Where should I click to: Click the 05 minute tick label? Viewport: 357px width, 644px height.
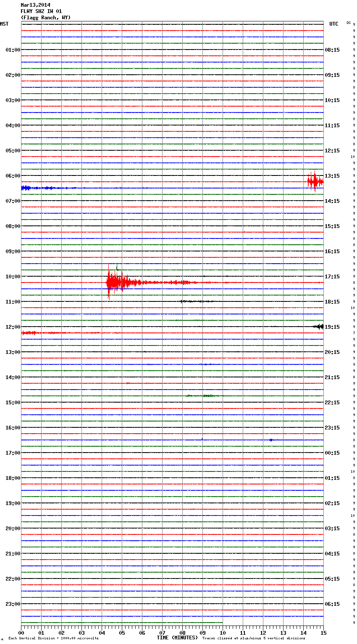pyautogui.click(x=122, y=633)
